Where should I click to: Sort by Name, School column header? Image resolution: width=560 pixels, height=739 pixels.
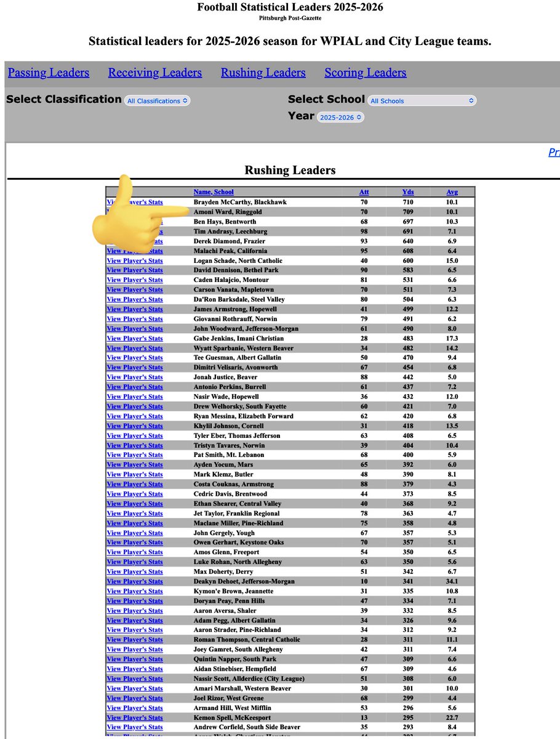pos(214,192)
